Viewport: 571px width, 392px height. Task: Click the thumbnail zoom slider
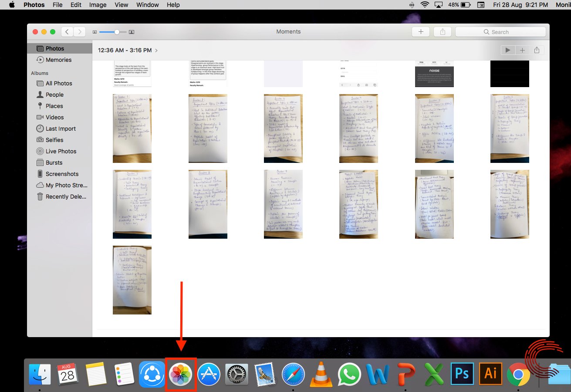(x=113, y=32)
